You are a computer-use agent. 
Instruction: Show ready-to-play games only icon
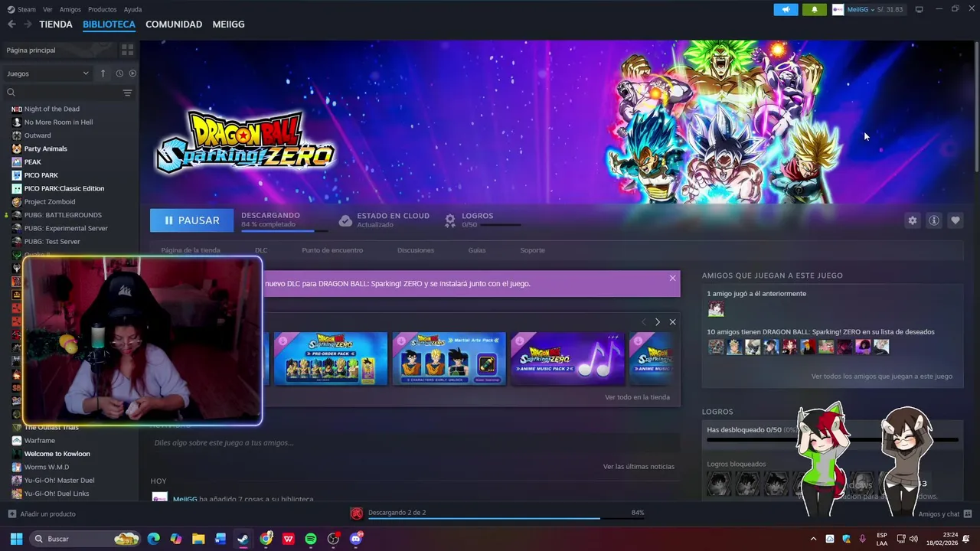(132, 73)
